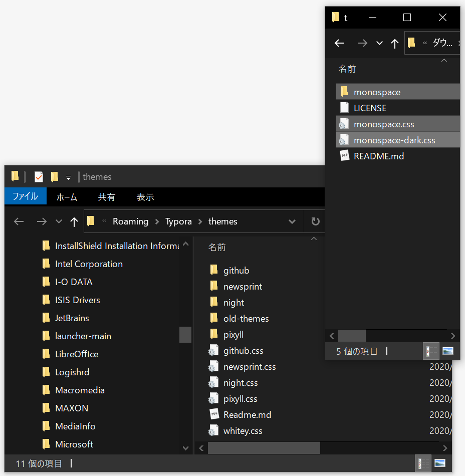Click Typora in the address breadcrumb

pos(178,221)
